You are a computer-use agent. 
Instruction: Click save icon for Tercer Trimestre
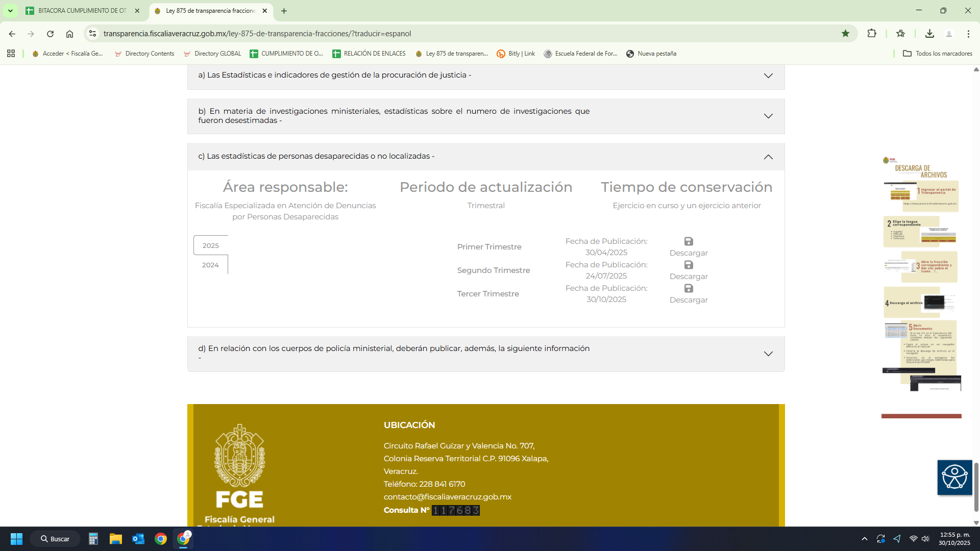689,288
